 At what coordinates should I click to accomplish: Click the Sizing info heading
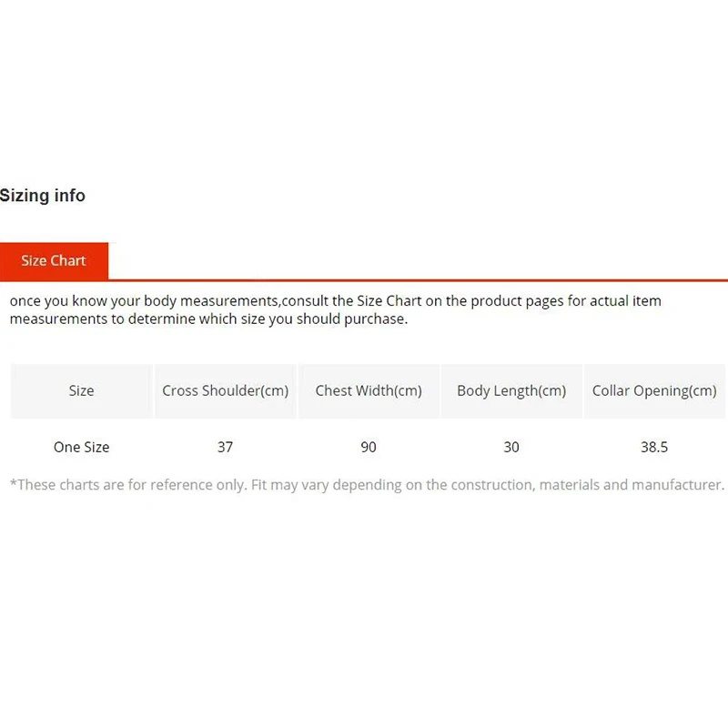click(42, 196)
